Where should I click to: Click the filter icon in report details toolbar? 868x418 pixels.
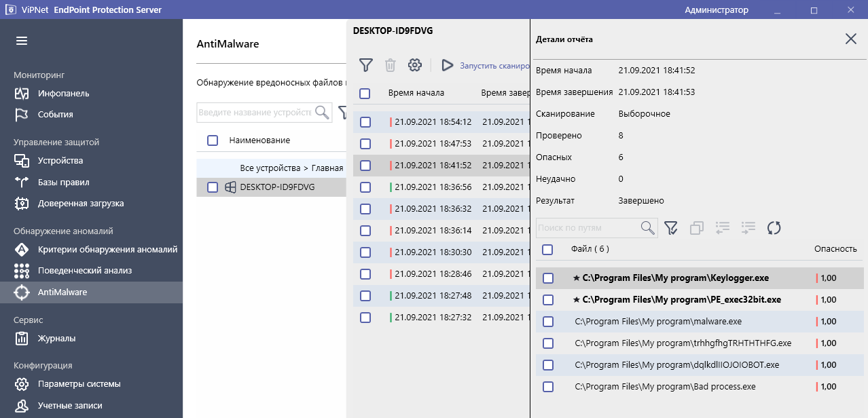[x=671, y=228]
